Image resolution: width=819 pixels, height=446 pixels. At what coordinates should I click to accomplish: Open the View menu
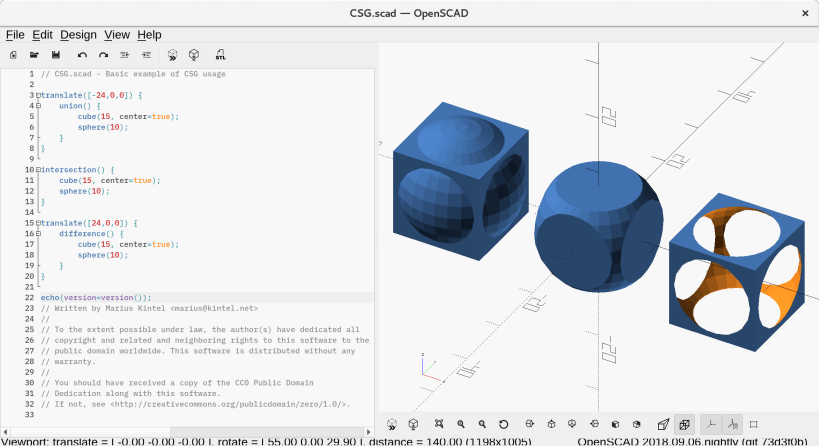click(117, 35)
